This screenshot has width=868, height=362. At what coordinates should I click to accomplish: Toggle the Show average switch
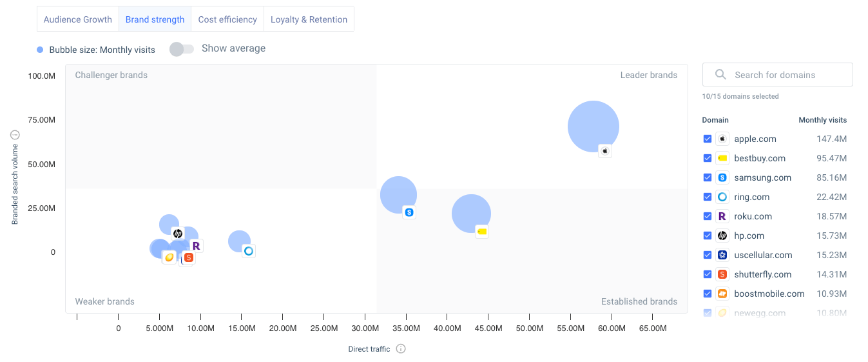[x=181, y=49]
